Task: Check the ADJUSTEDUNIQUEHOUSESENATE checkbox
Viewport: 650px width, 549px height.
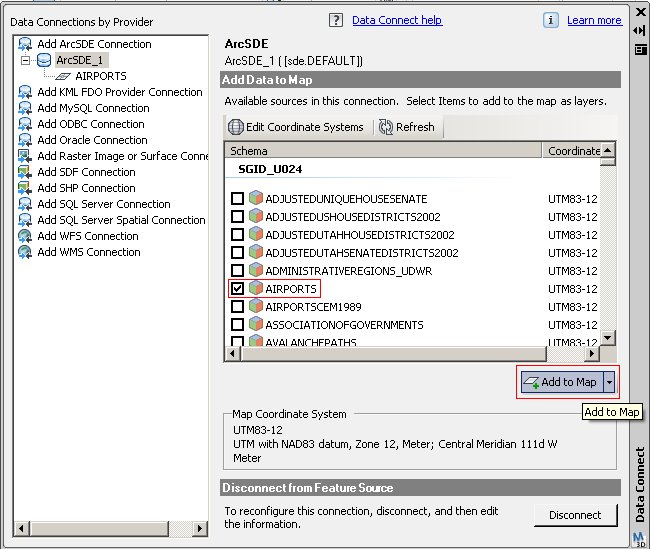Action: coord(237,199)
